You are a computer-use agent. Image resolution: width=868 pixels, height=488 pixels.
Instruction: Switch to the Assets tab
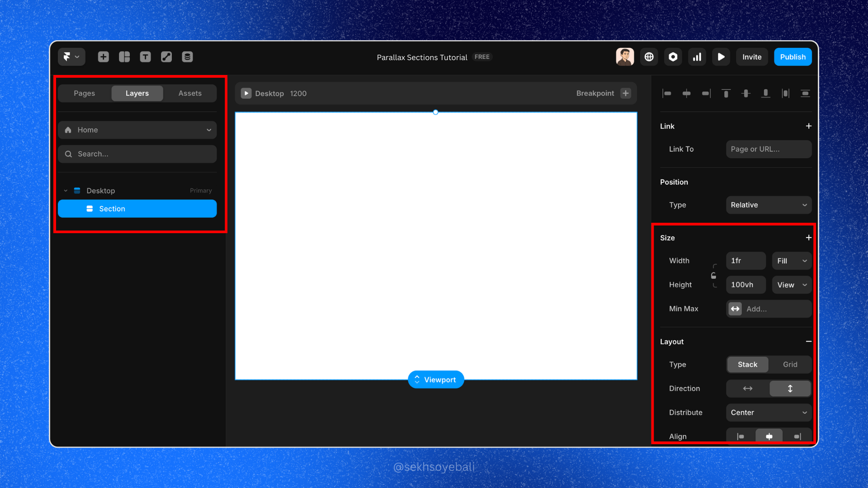point(190,94)
